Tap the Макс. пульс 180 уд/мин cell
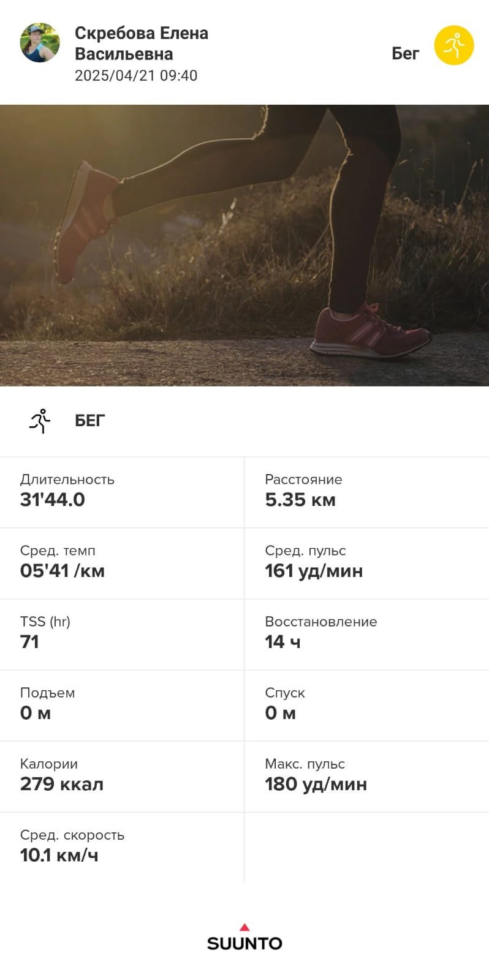Image resolution: width=489 pixels, height=980 pixels. tap(367, 776)
